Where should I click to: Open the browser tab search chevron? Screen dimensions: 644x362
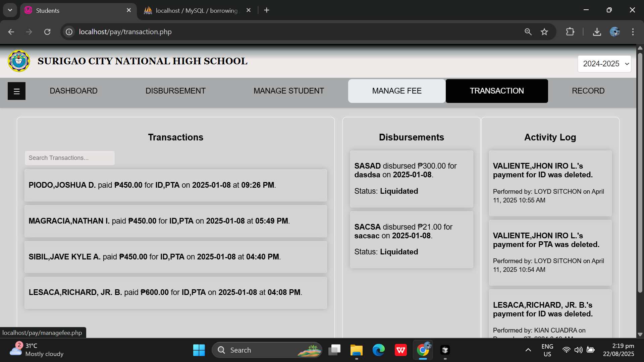tap(10, 10)
